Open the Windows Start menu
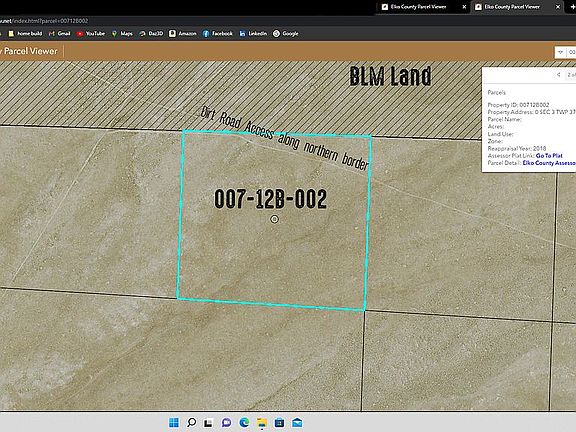This screenshot has height=432, width=576. (174, 422)
